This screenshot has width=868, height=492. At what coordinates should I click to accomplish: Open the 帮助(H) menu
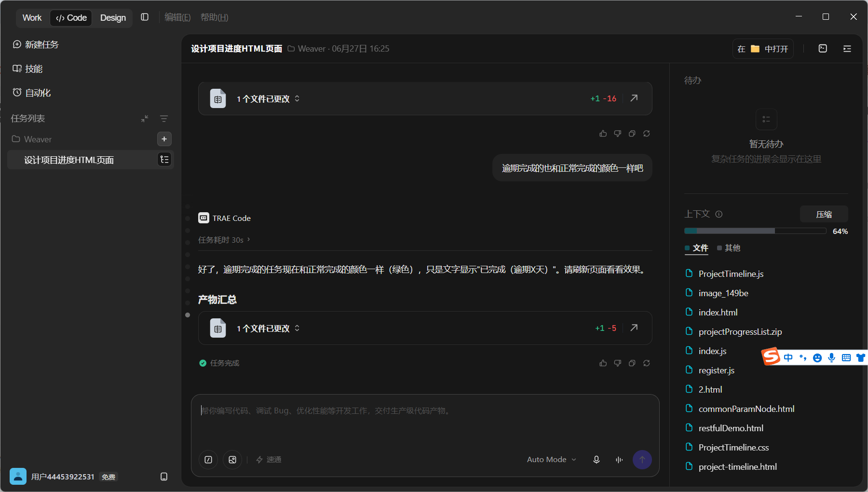pos(214,17)
